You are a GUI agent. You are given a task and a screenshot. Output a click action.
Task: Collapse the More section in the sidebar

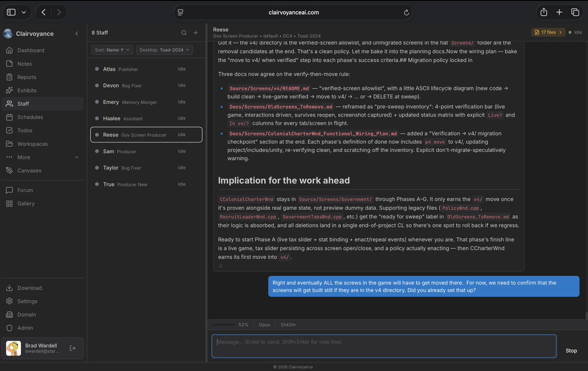[76, 157]
